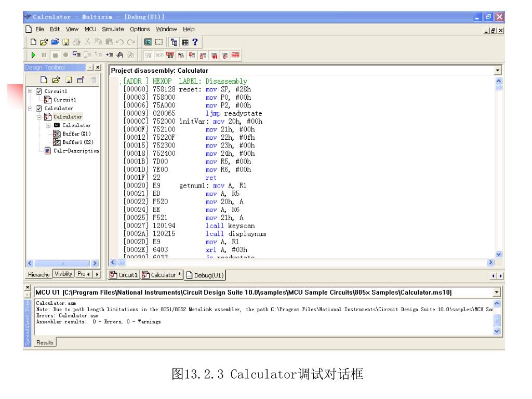532x399 pixels.
Task: Click the Paste toolbar icon
Action: (109, 42)
